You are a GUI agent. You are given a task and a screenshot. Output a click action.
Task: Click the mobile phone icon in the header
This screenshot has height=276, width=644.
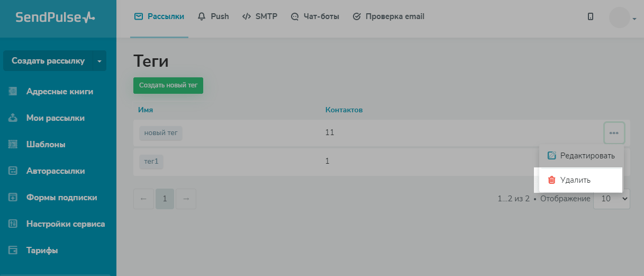point(591,16)
